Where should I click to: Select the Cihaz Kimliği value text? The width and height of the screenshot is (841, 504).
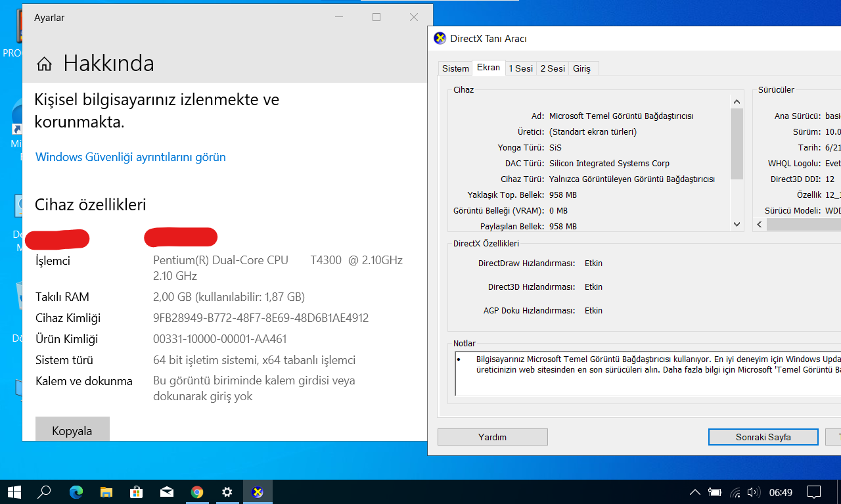261,318
